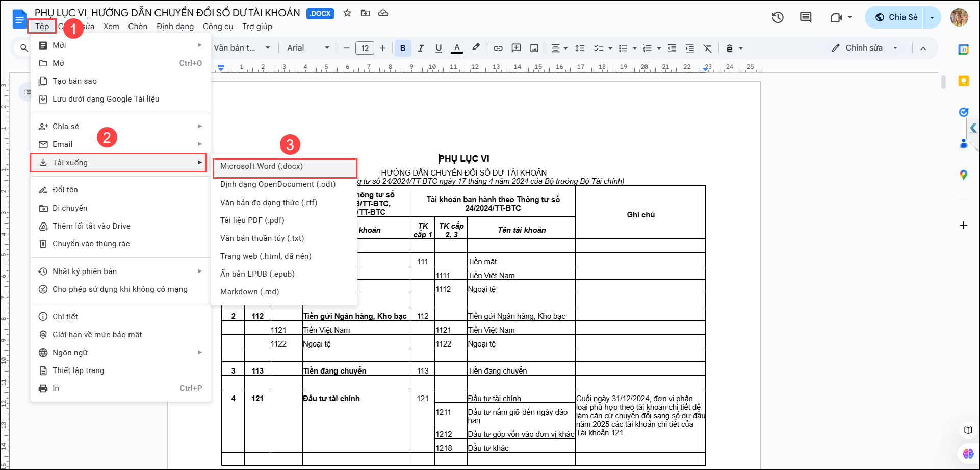Open the comments panel icon
This screenshot has width=980, height=470.
806,17
